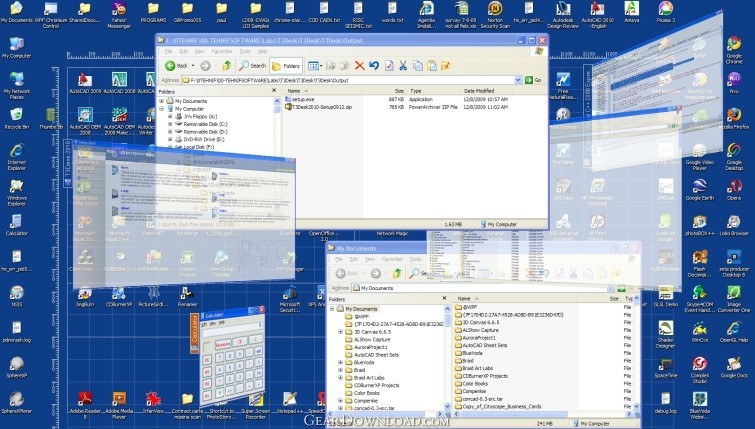Open the Calculator desktop shortcut on left

16,225
